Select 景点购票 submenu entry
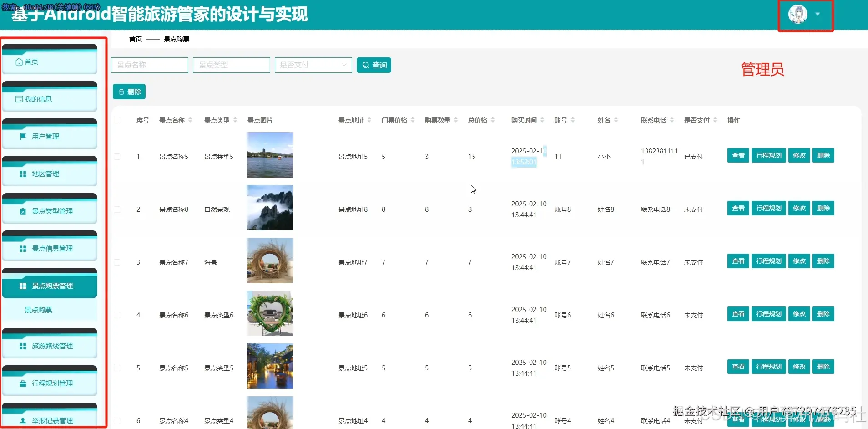This screenshot has height=429, width=868. [x=38, y=309]
